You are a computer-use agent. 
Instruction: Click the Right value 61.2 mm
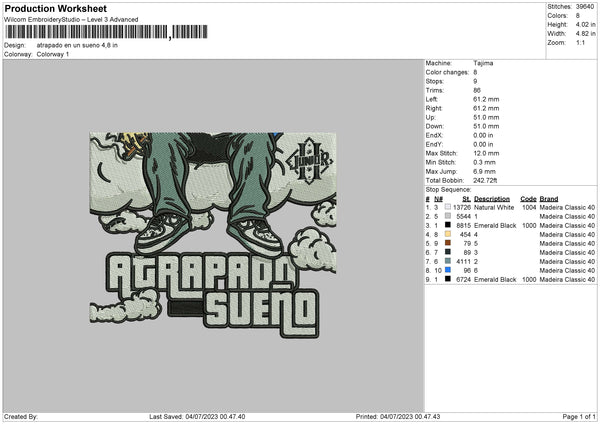486,108
